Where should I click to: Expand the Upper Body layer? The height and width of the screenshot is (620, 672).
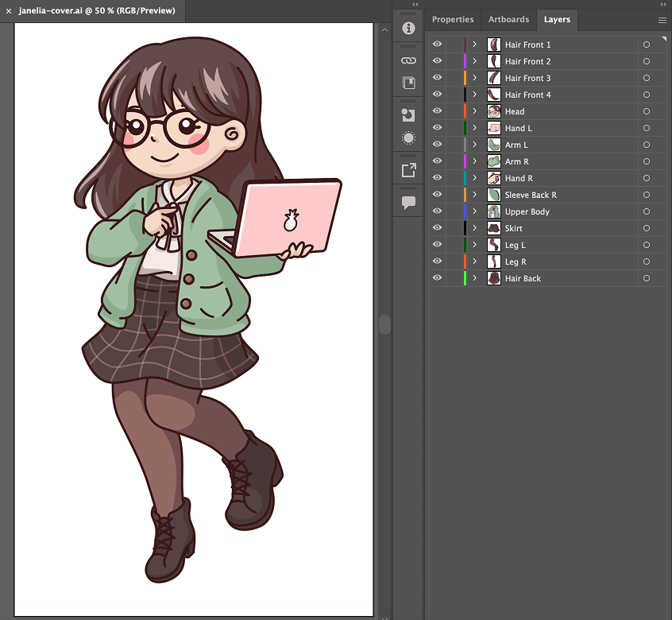pos(475,211)
